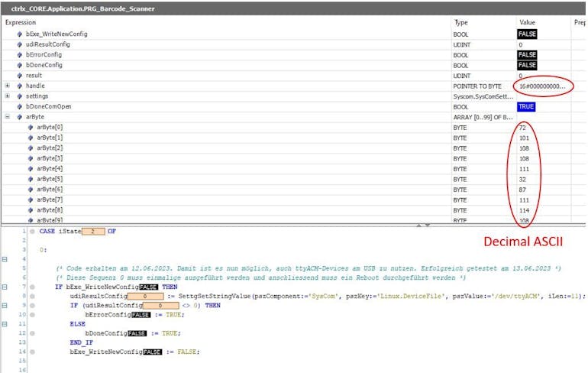The height and width of the screenshot is (373, 588).
Task: Click the Expression column header
Action: tap(21, 23)
